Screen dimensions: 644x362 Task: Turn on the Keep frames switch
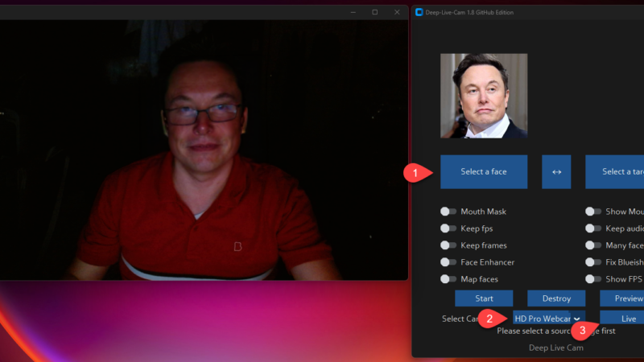coord(448,245)
